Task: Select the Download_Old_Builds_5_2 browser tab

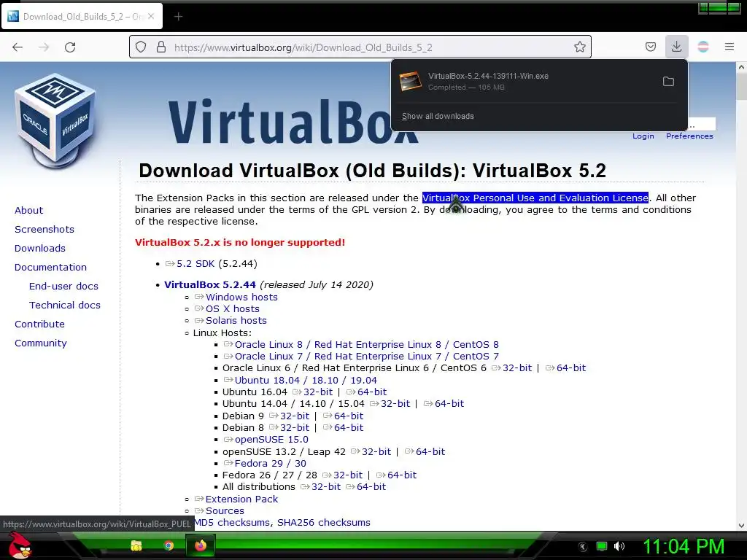Action: pyautogui.click(x=82, y=16)
